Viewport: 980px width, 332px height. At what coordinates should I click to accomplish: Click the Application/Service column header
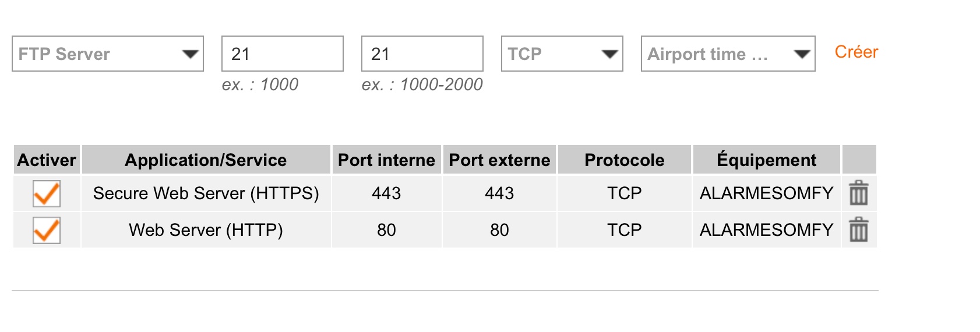[206, 160]
